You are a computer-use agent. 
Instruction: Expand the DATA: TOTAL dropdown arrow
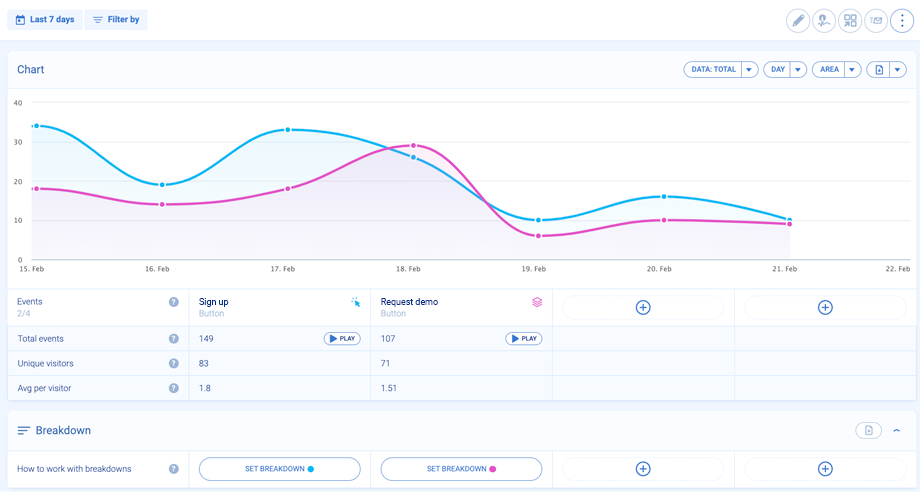coord(749,69)
